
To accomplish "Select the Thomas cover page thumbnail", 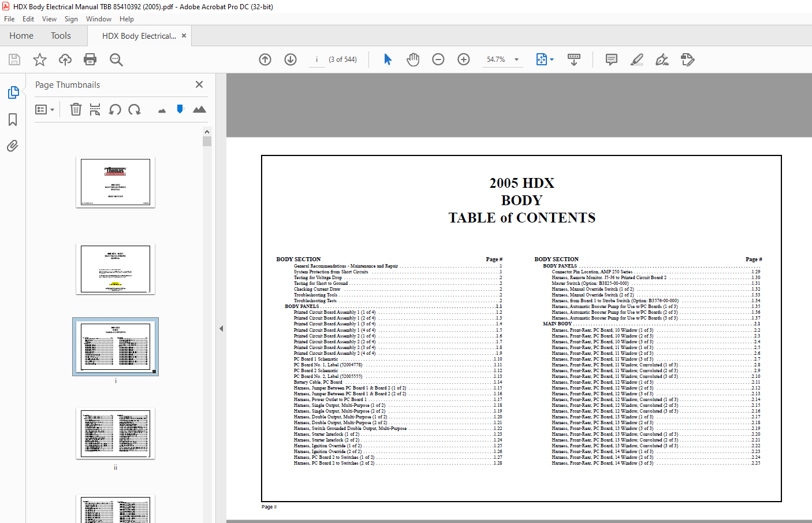I will [116, 183].
